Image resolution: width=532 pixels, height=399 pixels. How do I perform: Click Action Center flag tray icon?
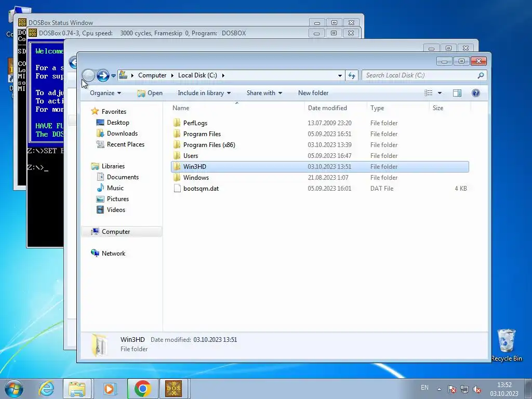(x=451, y=389)
